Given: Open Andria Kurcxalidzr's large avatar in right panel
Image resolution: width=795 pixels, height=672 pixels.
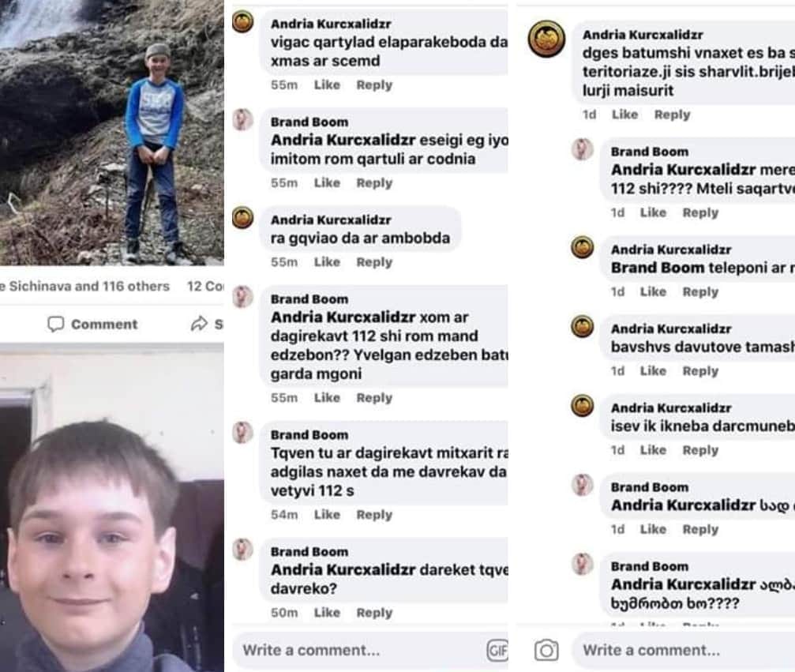Looking at the screenshot, I should click(x=546, y=39).
